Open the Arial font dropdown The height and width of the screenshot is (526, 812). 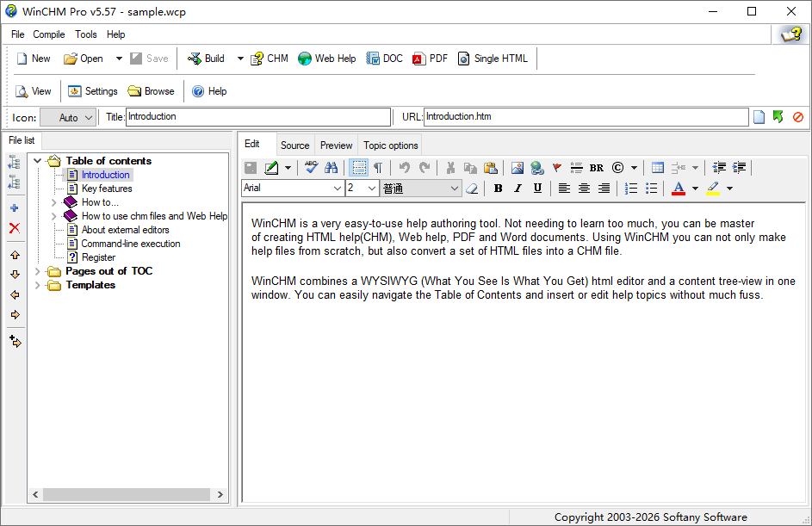tap(338, 189)
